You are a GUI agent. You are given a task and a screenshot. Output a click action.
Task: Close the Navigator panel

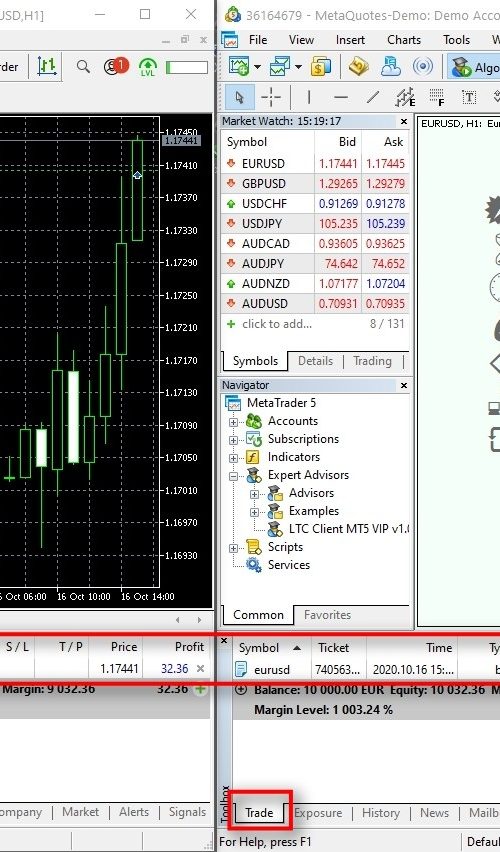(x=403, y=385)
